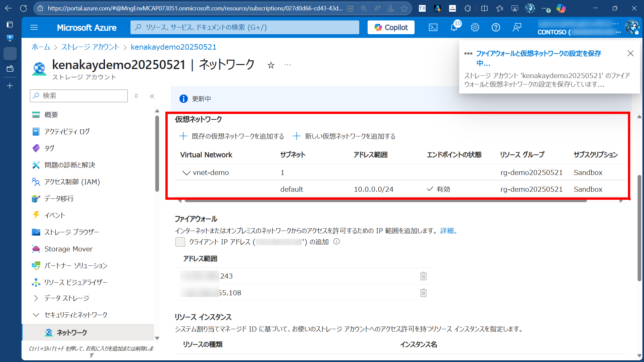
Task: Open new tab with the plus icon
Action: click(10, 86)
